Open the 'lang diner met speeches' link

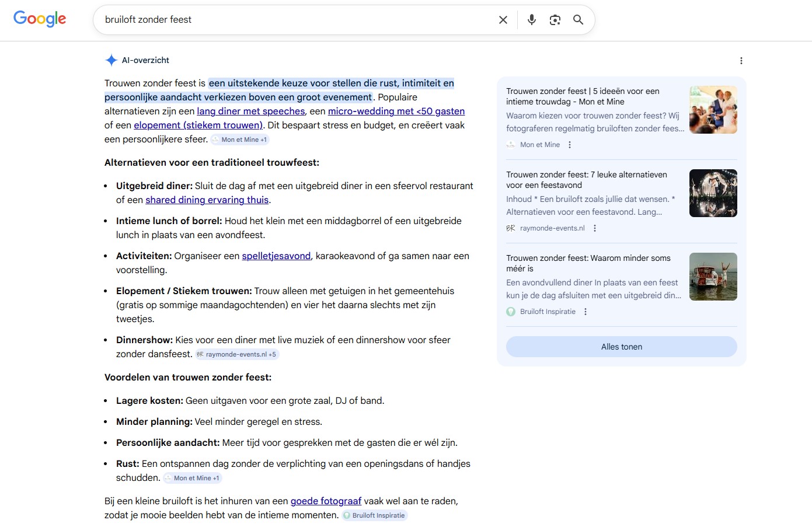click(x=251, y=111)
